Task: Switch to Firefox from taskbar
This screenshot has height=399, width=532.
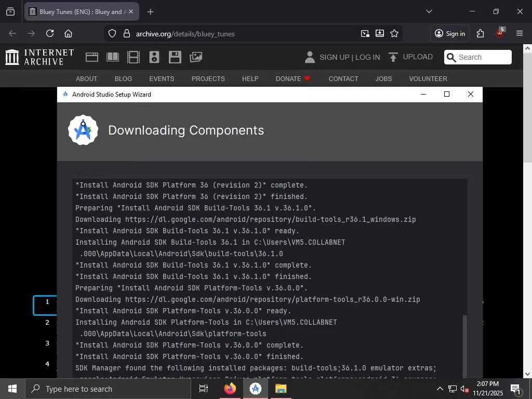Action: 230,389
